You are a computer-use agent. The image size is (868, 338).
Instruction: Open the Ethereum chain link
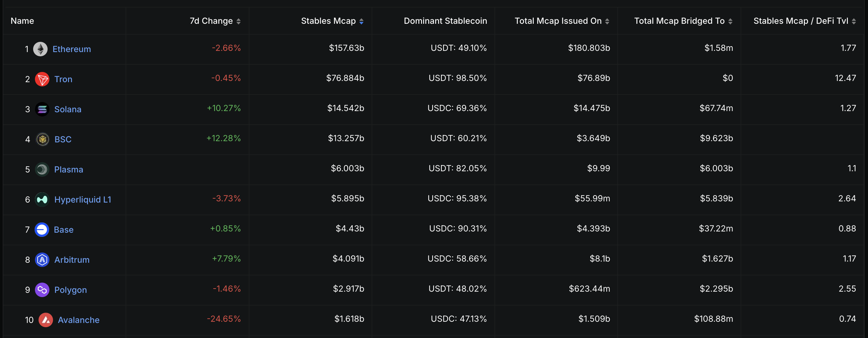[x=71, y=49]
